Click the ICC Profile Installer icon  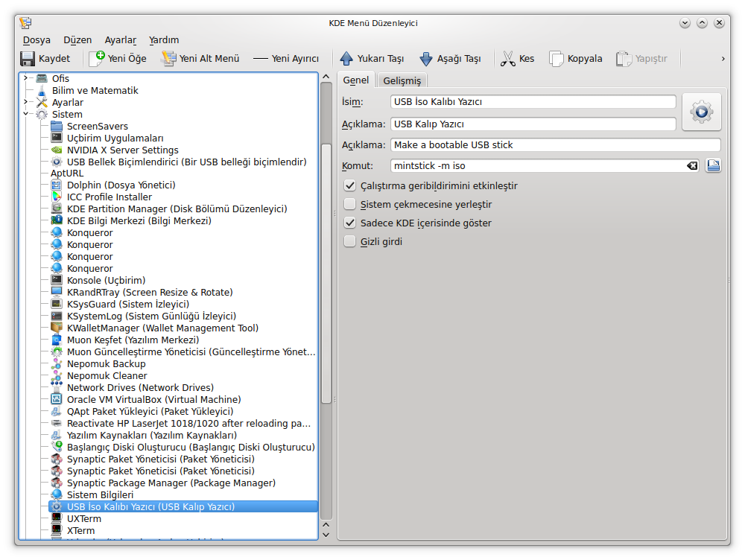(x=57, y=197)
